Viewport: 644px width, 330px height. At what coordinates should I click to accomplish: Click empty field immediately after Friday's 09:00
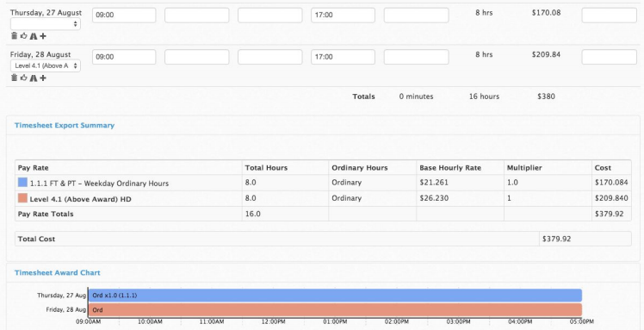click(197, 57)
